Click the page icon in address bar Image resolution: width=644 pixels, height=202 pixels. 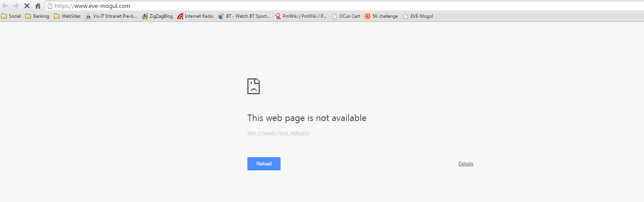coord(50,6)
